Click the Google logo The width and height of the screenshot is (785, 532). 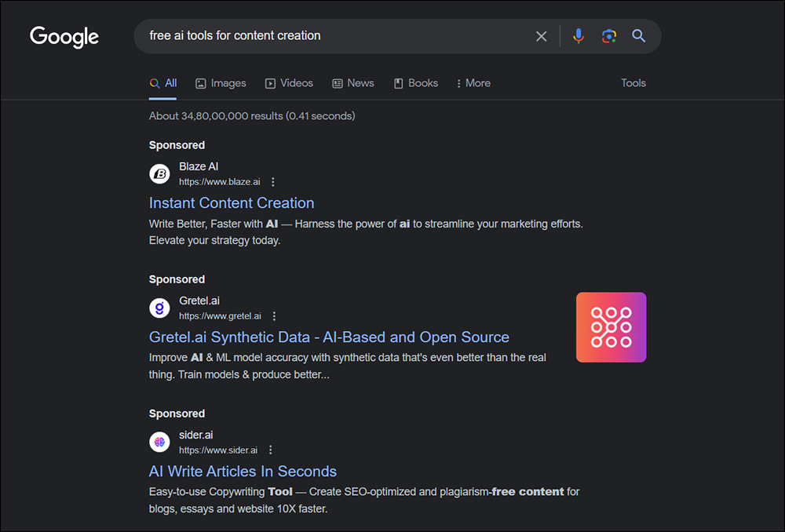coord(64,37)
